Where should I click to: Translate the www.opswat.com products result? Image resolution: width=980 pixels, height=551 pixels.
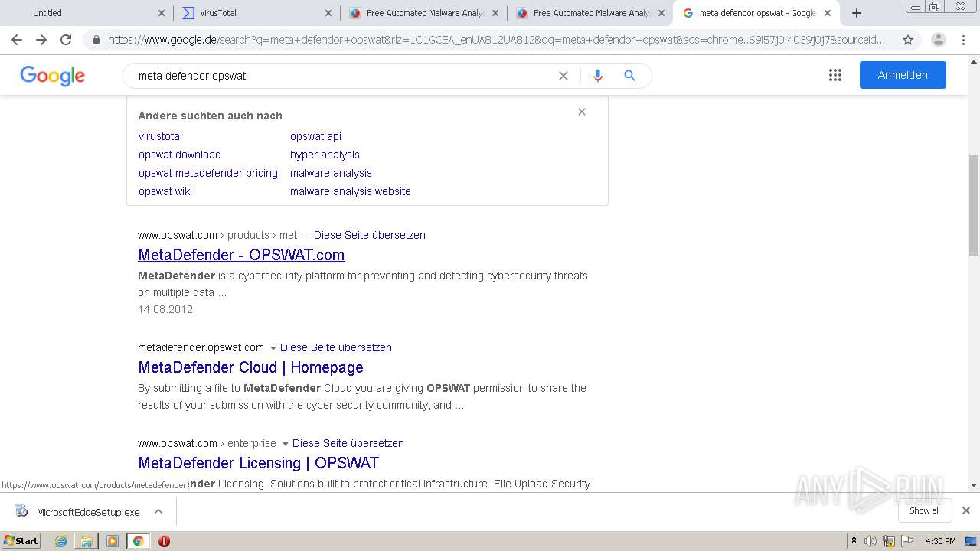click(x=369, y=235)
